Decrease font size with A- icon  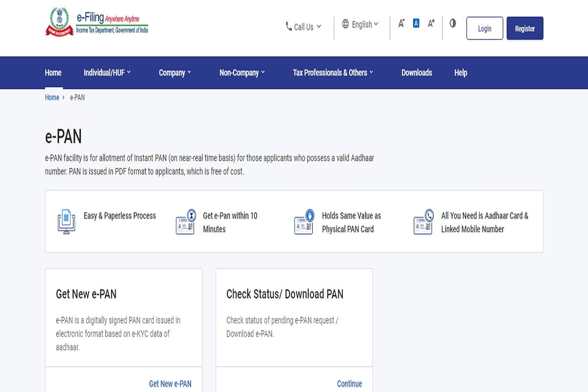401,23
